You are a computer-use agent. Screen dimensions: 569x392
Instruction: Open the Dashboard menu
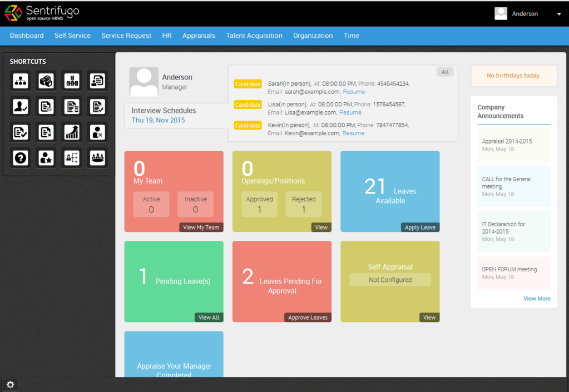pos(27,36)
